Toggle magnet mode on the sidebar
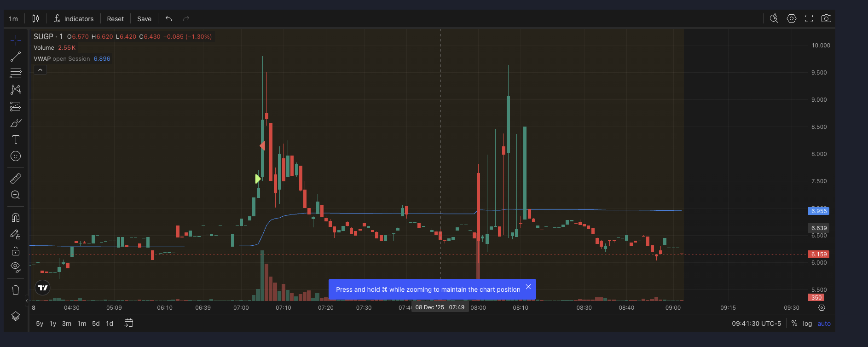The width and height of the screenshot is (868, 347). 16,217
